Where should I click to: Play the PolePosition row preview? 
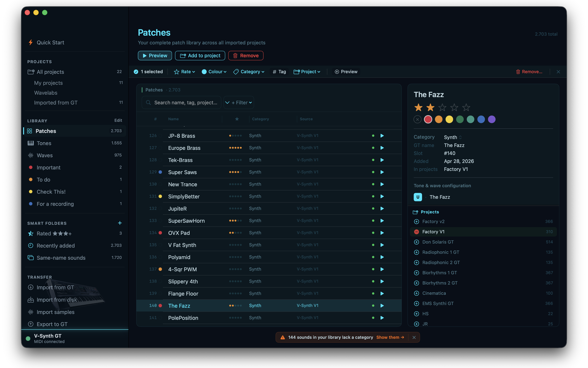(x=382, y=318)
